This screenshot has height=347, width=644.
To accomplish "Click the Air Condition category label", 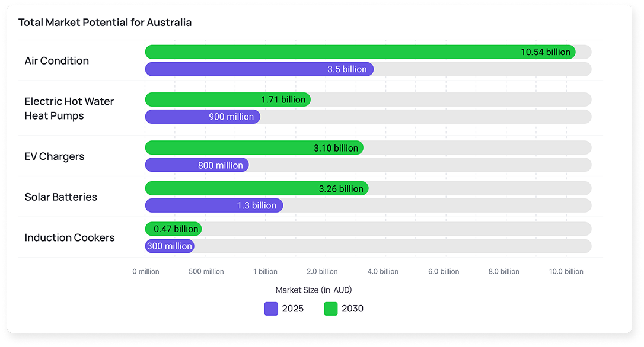I will click(x=57, y=61).
